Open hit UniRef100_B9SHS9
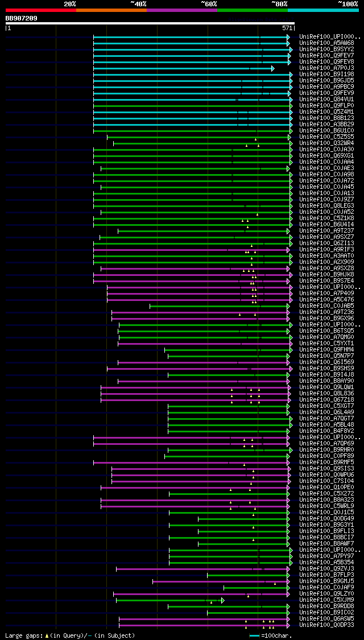 point(327,369)
